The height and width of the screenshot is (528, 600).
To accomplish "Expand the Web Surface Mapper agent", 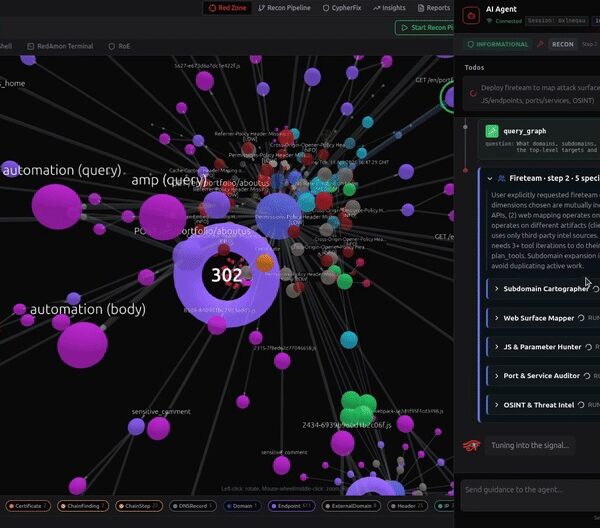I will (x=497, y=318).
